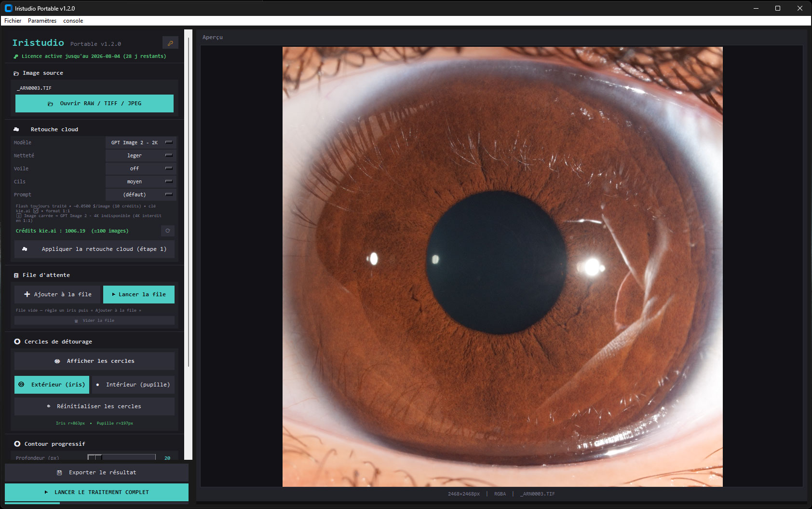The width and height of the screenshot is (812, 509).
Task: Export the result with Exporter le résultat
Action: [x=96, y=472]
